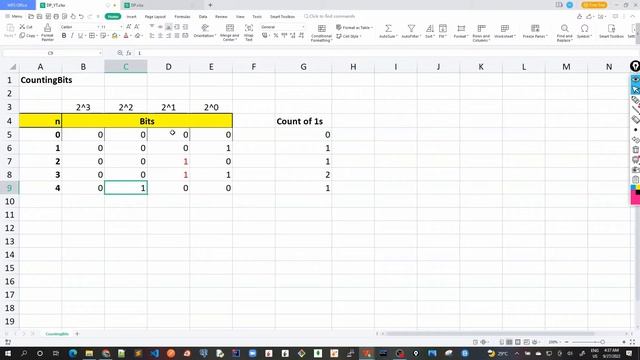640x360 pixels.
Task: Click the Save icon in quick access
Action: point(39,16)
